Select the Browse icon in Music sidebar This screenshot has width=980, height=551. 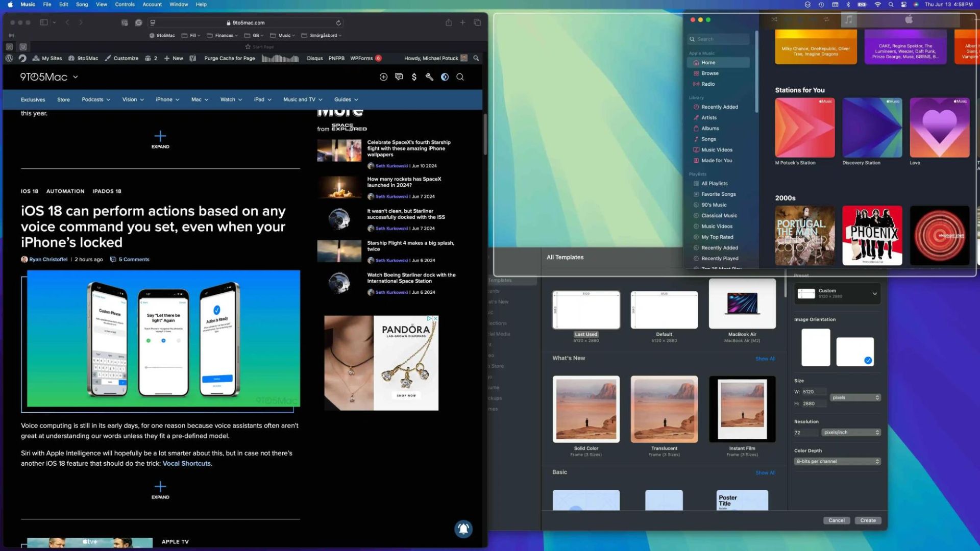click(x=696, y=72)
